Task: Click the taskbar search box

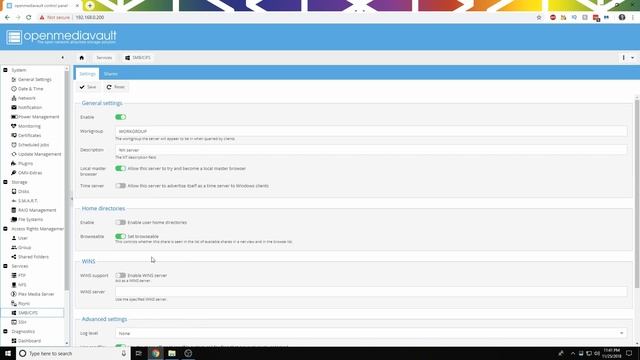Action: [73, 353]
